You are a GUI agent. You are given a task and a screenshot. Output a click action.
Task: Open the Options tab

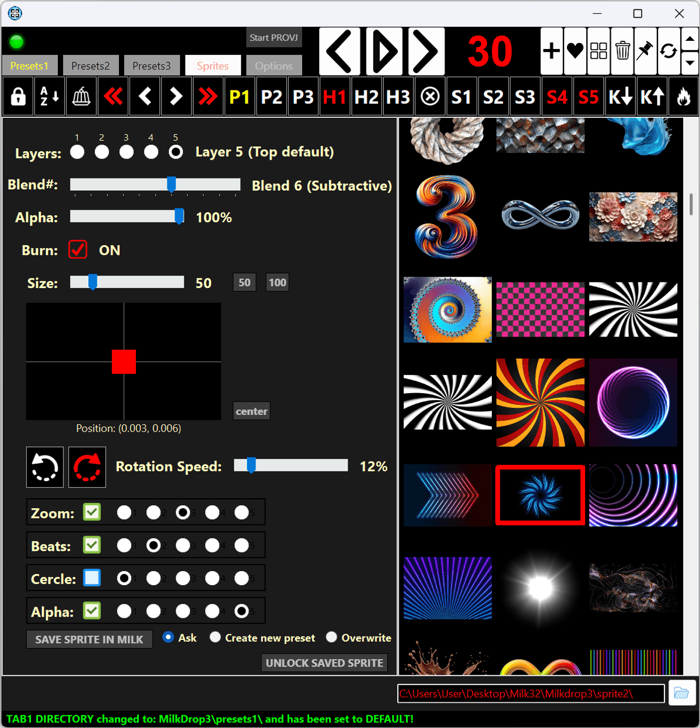(274, 66)
